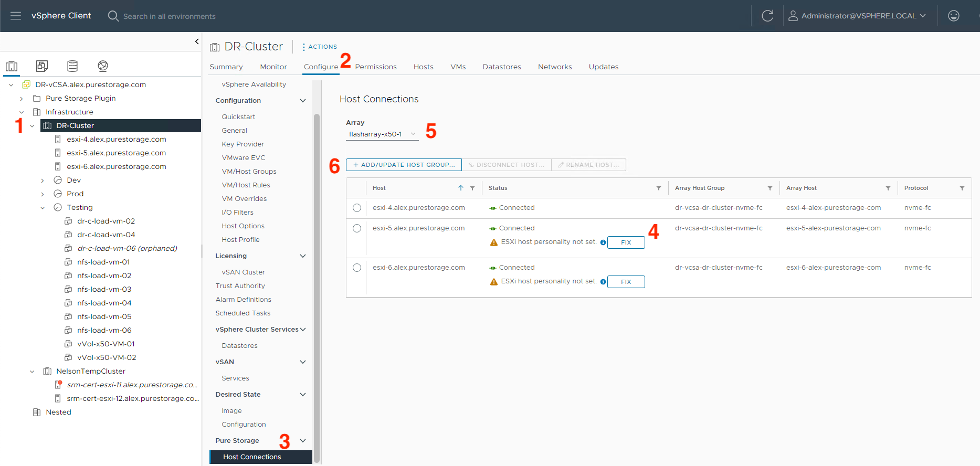Switch to Networking inventory view
The width and height of the screenshot is (980, 466).
103,66
